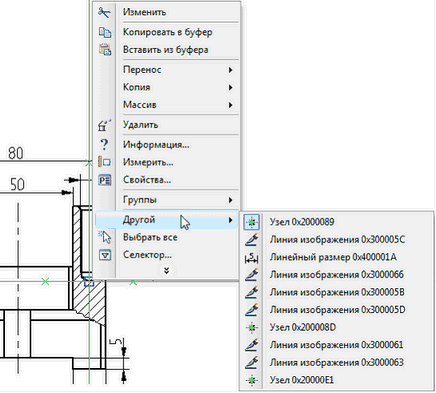Click the dimension value 50 in drawing
The image size is (436, 393).
coord(17,184)
